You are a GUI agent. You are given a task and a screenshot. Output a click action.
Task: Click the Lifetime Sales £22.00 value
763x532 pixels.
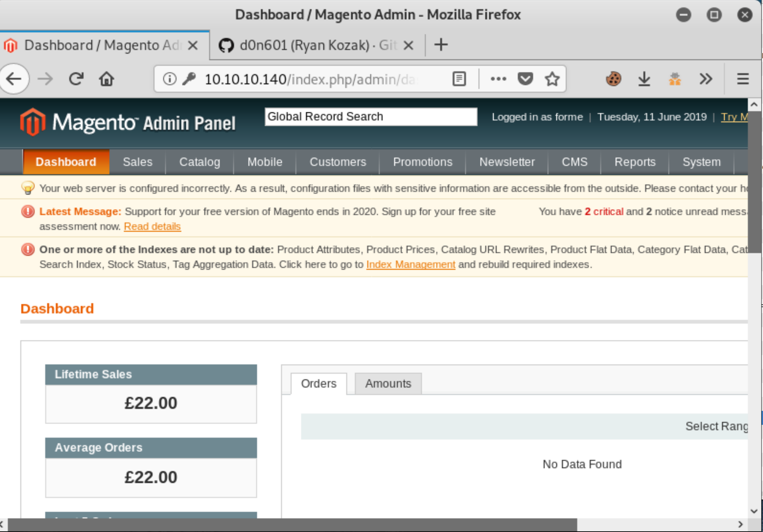(x=151, y=403)
